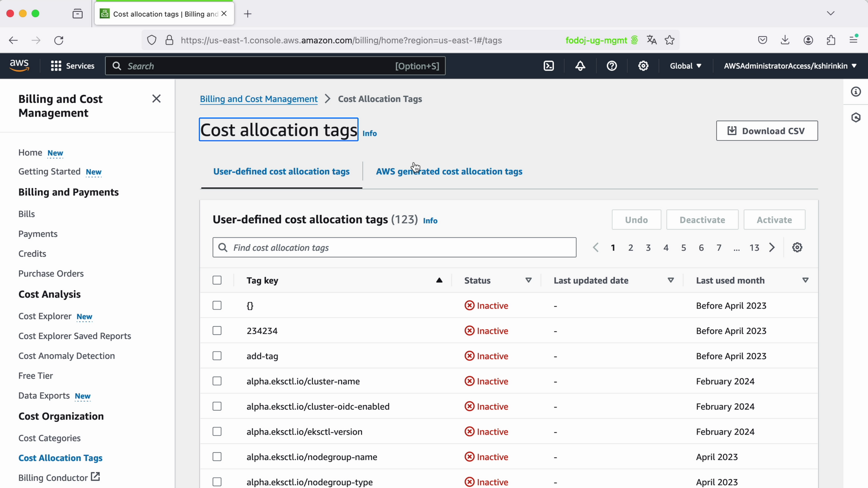
Task: Select alpha.eksctl.io/cluster-oidc-enabled checkbox
Action: click(x=217, y=407)
